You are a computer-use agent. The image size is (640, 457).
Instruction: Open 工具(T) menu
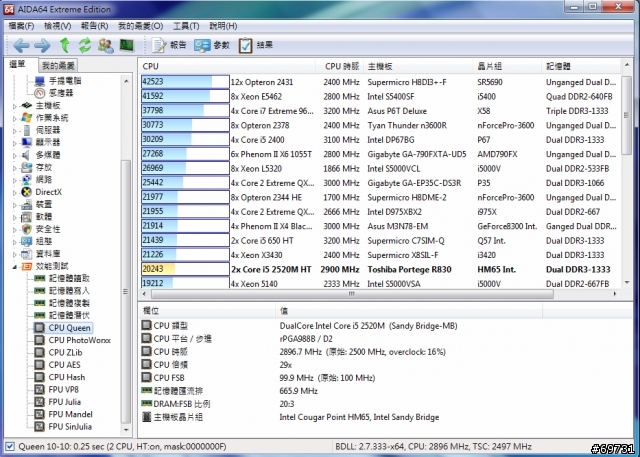(186, 26)
